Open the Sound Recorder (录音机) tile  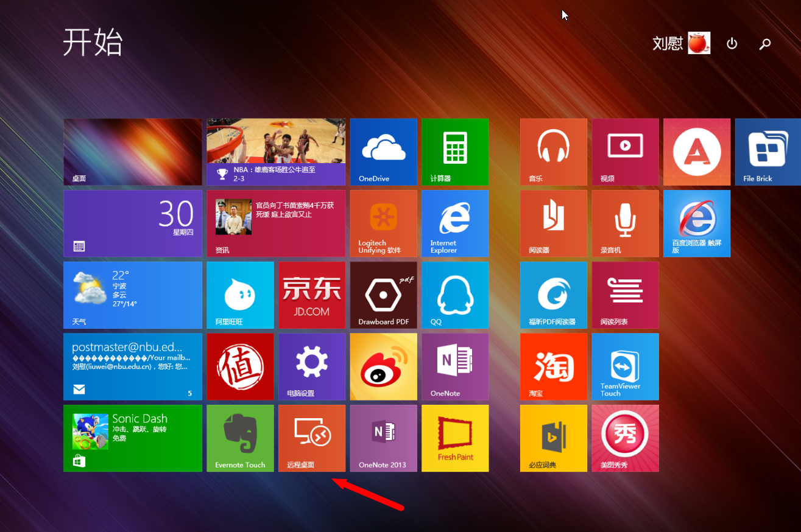626,223
